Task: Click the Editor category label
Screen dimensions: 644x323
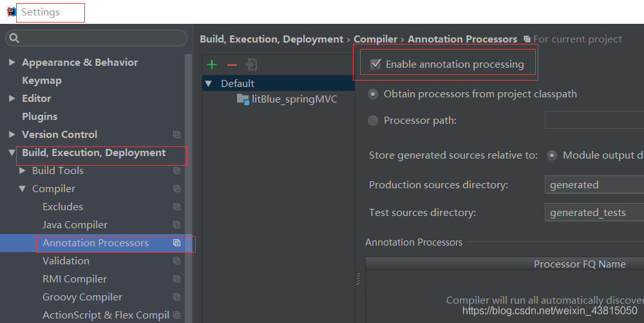Action: tap(37, 99)
